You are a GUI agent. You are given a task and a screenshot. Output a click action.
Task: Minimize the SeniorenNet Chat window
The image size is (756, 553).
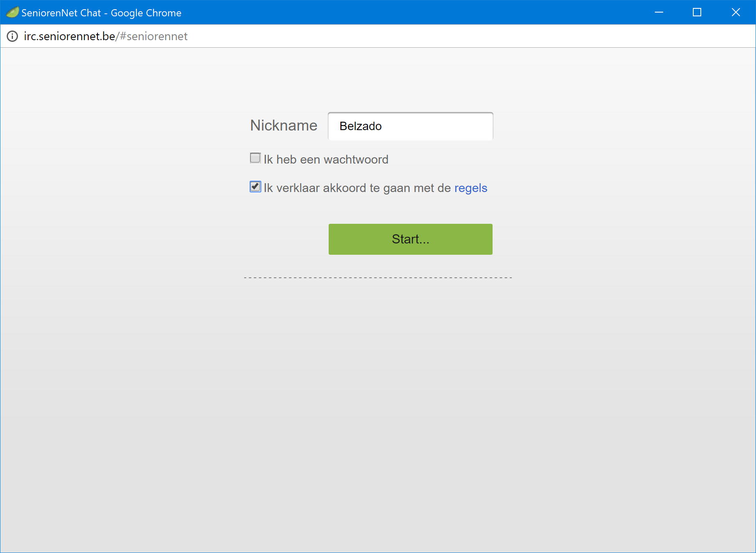tap(659, 13)
